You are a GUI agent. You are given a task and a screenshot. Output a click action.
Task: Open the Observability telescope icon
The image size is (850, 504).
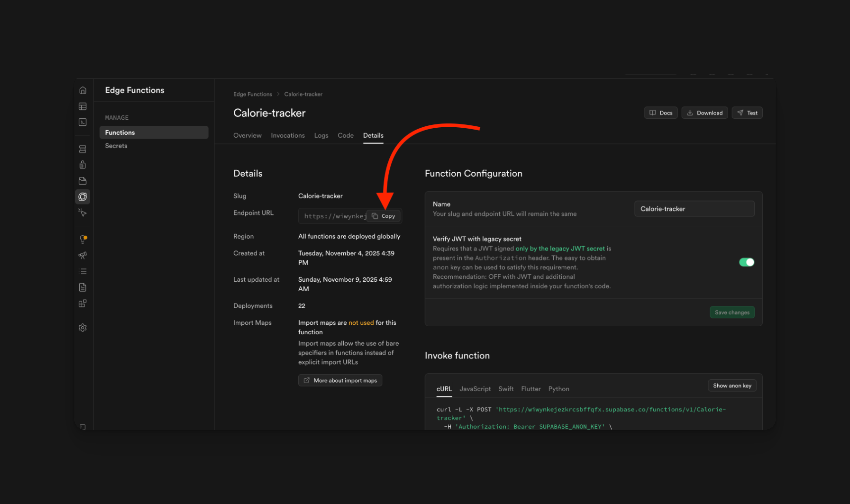point(83,255)
